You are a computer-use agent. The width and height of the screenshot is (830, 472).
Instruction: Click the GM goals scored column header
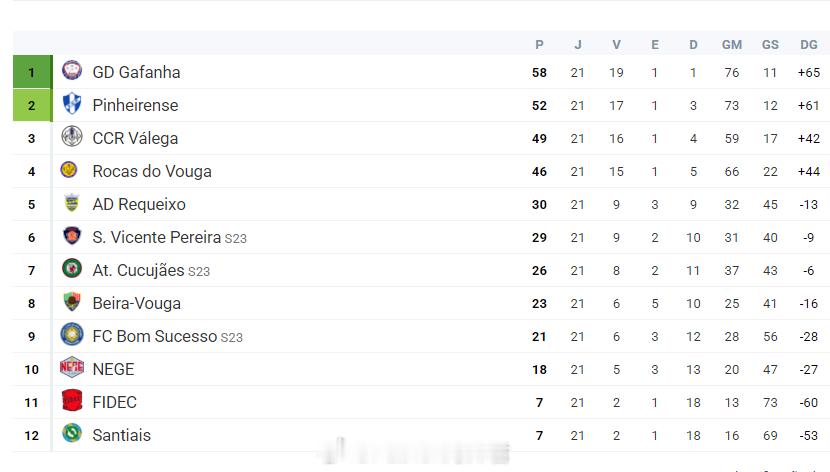click(731, 44)
